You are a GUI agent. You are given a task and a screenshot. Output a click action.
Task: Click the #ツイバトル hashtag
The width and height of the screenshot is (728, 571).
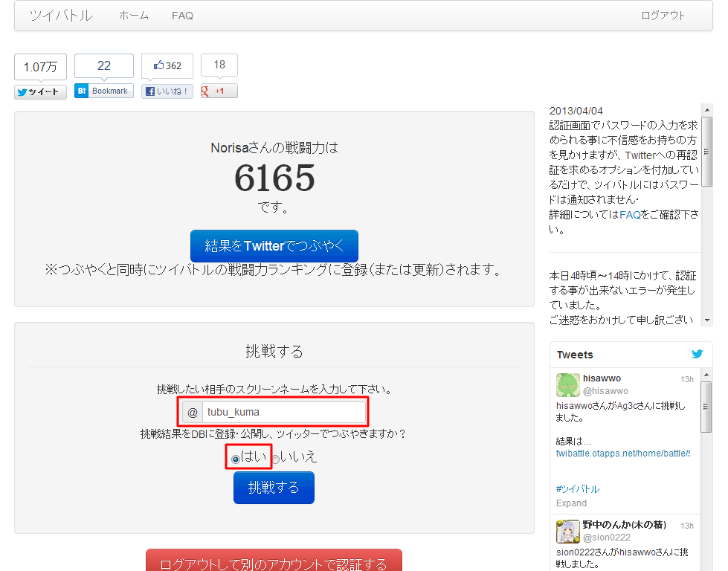click(x=578, y=488)
